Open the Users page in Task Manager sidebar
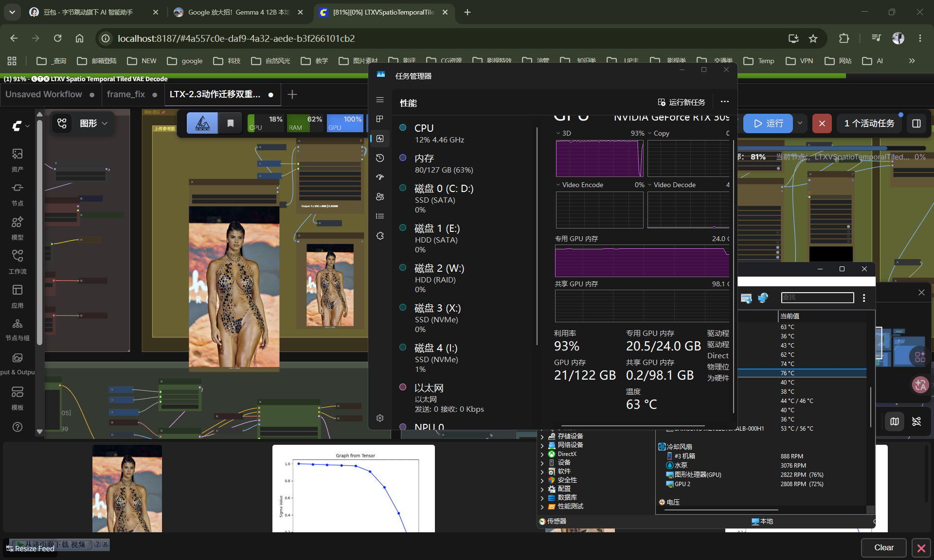934x560 pixels. point(380,197)
